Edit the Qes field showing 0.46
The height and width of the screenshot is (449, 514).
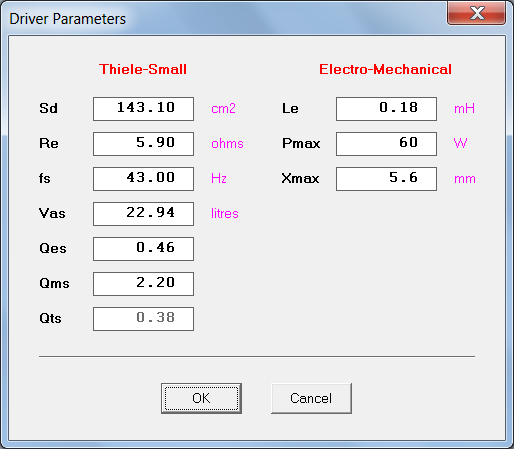(143, 249)
